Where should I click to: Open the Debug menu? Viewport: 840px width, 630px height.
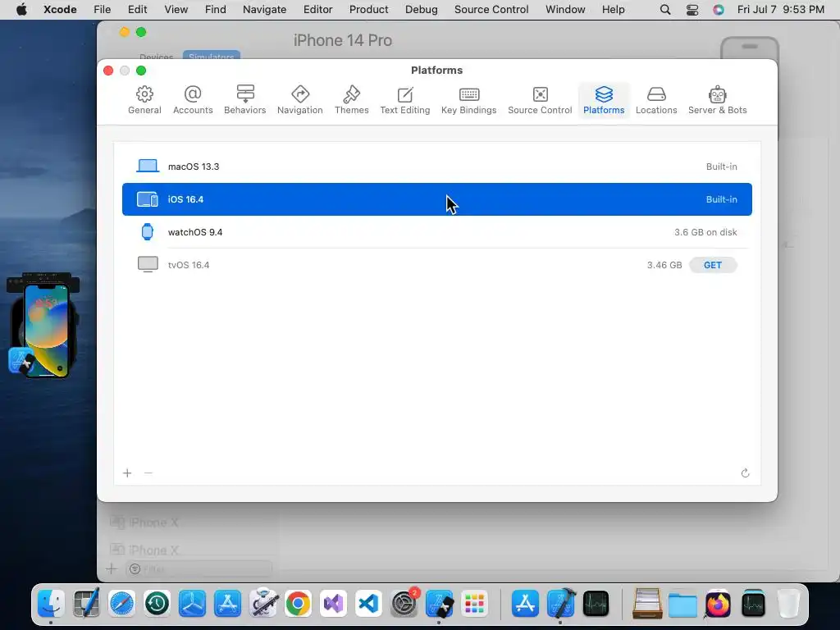coord(421,10)
